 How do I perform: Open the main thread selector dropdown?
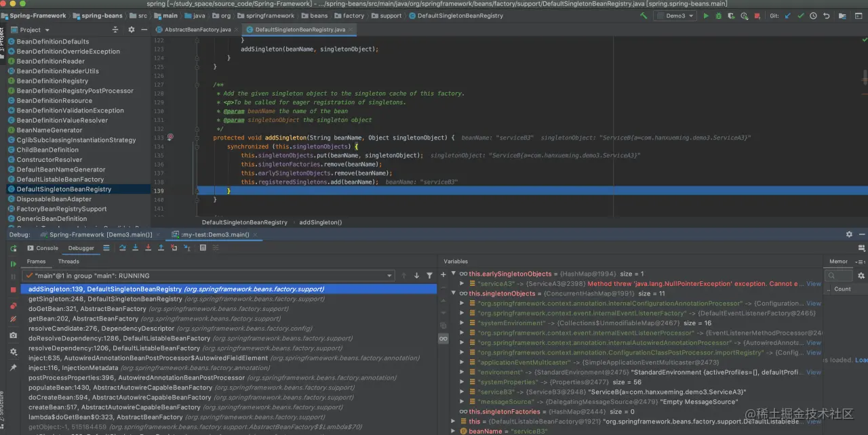coord(389,276)
